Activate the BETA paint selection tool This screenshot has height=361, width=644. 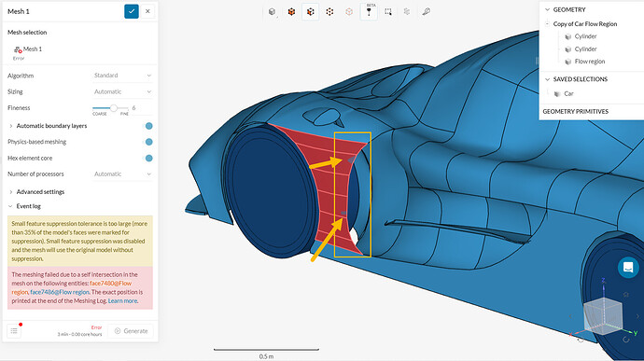[369, 11]
